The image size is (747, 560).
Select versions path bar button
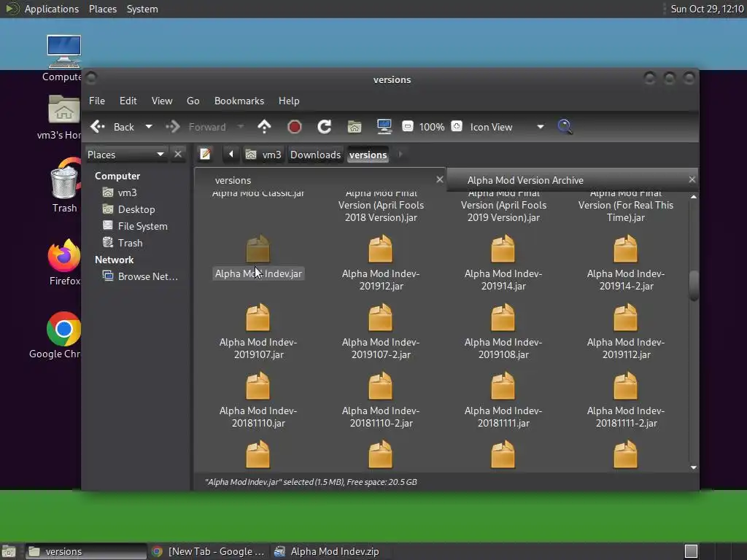[368, 155]
